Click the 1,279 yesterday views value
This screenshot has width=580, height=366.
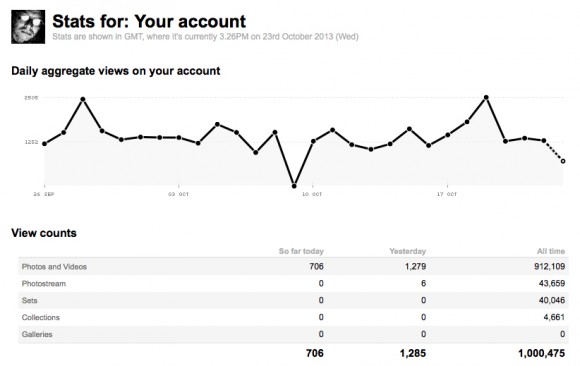415,266
